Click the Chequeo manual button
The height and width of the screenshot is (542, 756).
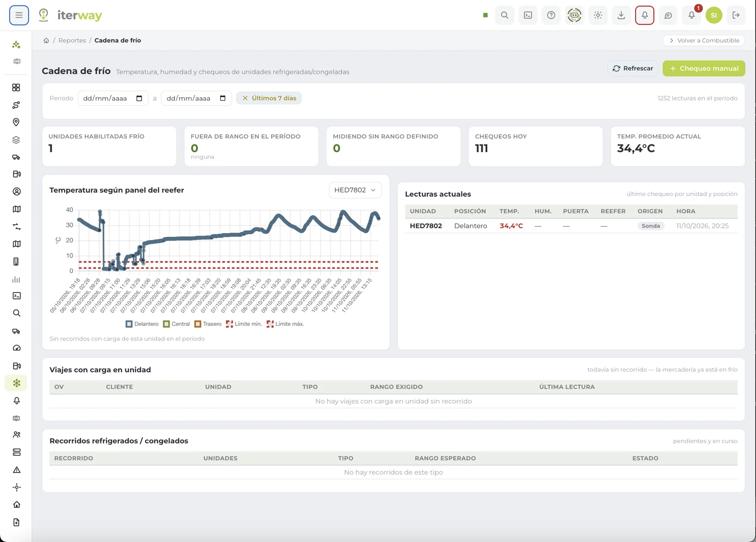(x=704, y=69)
